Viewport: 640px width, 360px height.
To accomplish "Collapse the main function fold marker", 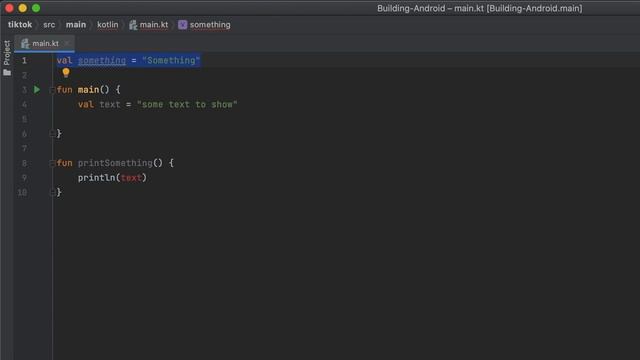I will click(x=52, y=90).
